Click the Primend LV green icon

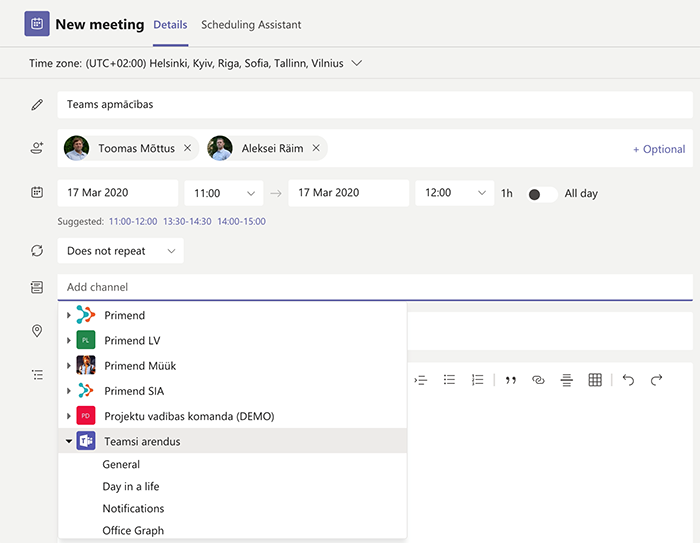coord(86,340)
